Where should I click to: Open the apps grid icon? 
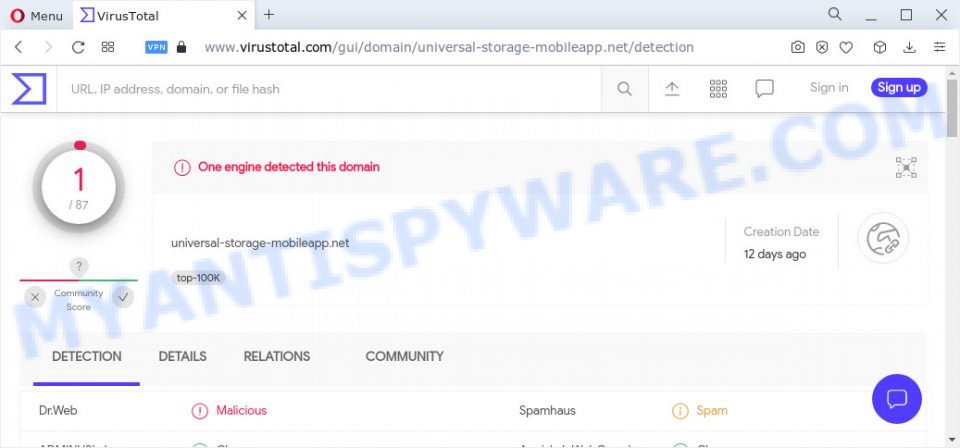pyautogui.click(x=718, y=89)
